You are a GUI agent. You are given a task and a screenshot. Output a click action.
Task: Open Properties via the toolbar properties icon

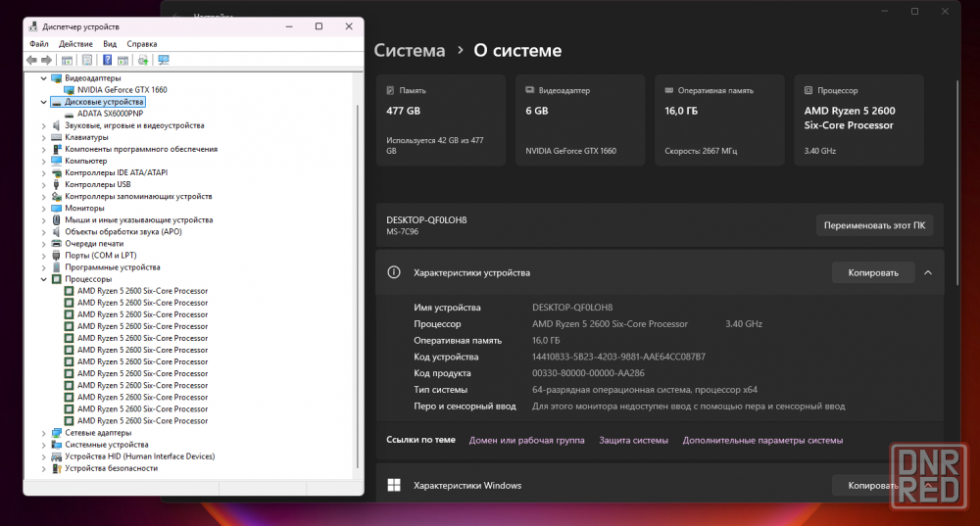pyautogui.click(x=87, y=60)
